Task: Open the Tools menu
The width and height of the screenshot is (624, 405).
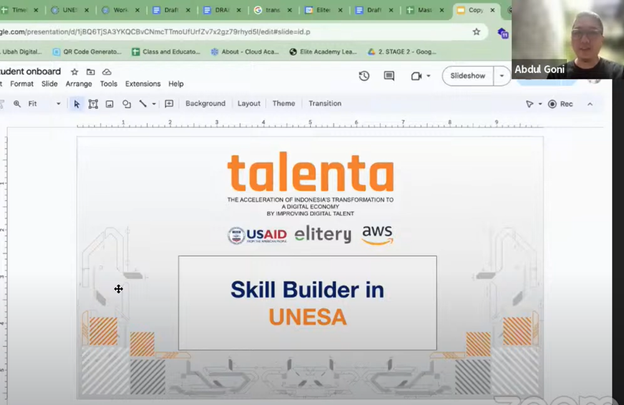Action: (x=108, y=84)
